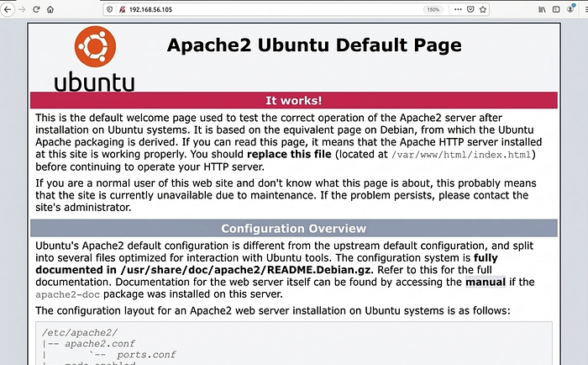Click the /etc/apache2/ line in the tree
This screenshot has height=365, width=588.
tap(80, 333)
